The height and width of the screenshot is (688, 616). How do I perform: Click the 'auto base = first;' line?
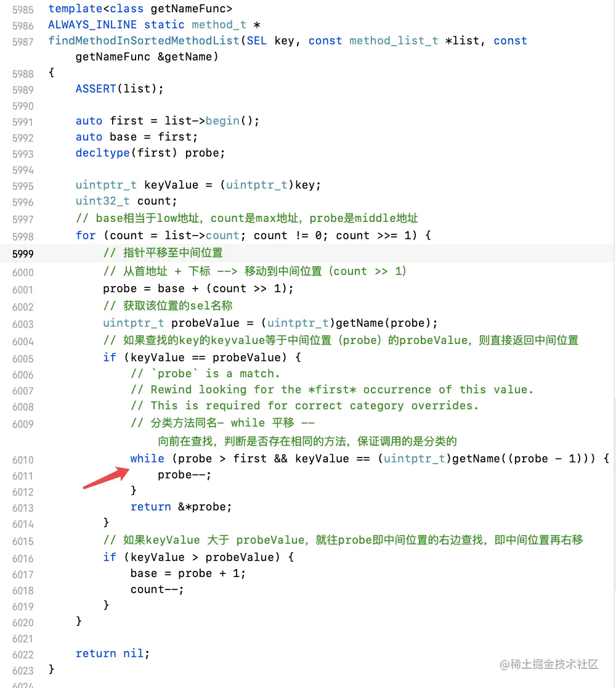tap(136, 137)
